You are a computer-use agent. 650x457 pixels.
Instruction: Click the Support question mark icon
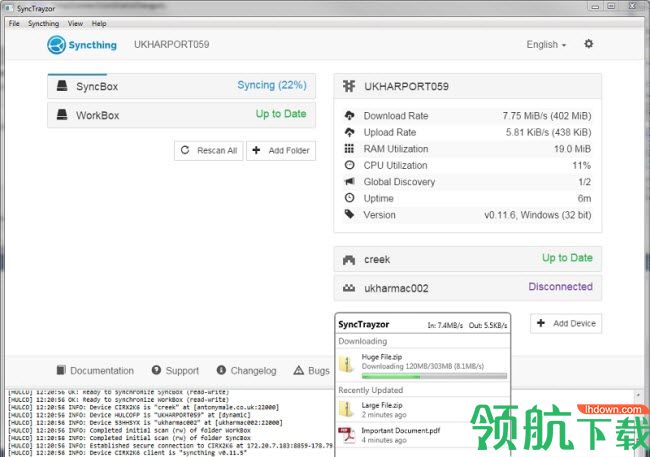tap(156, 370)
